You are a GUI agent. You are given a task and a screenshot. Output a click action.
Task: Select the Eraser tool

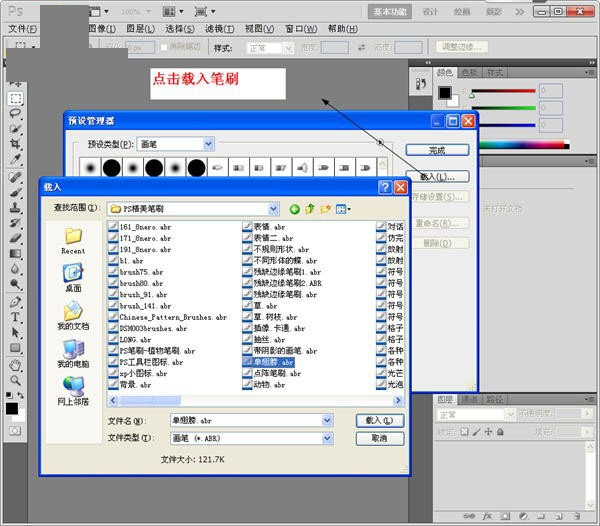[16, 238]
